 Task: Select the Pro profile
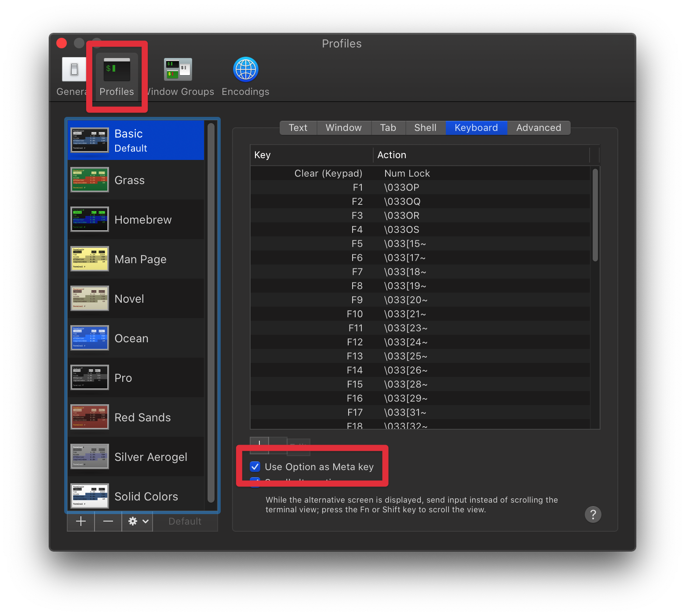(136, 377)
